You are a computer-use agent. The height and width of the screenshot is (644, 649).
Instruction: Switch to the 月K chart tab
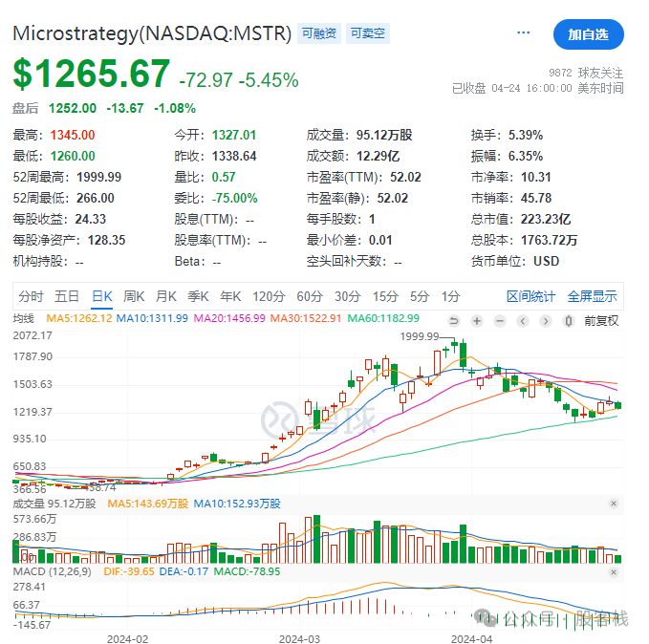[166, 296]
